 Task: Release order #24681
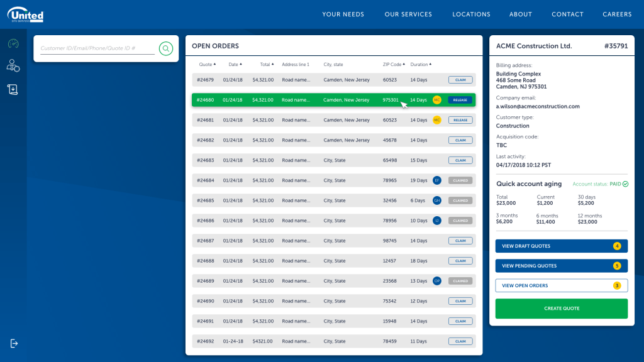point(460,120)
